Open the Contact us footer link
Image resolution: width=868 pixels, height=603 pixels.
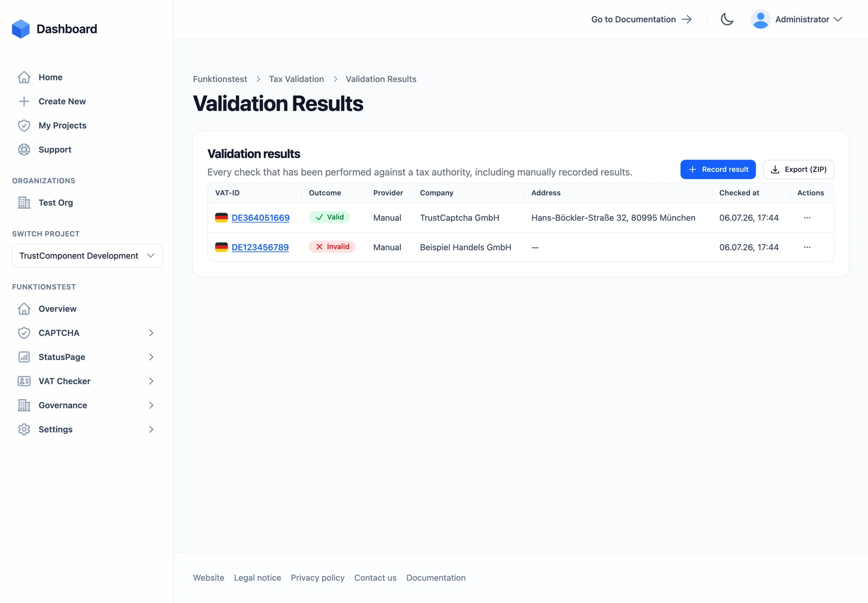(x=376, y=578)
